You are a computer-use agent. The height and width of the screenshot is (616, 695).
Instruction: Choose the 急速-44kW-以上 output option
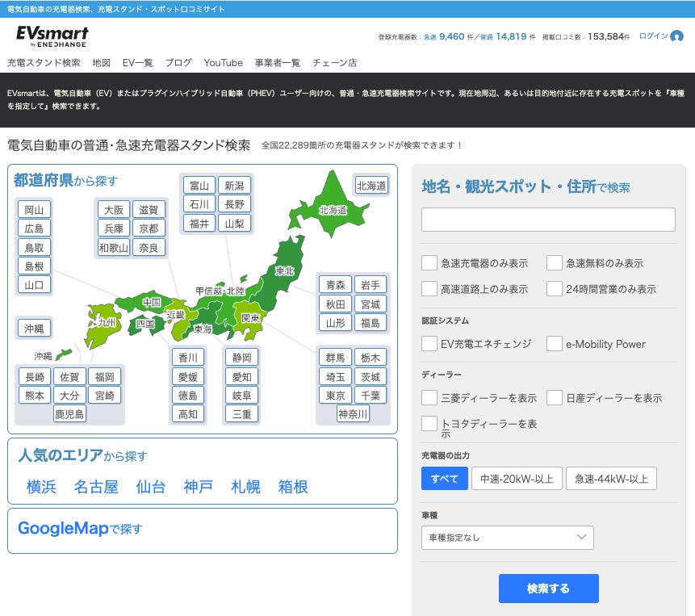coord(611,479)
